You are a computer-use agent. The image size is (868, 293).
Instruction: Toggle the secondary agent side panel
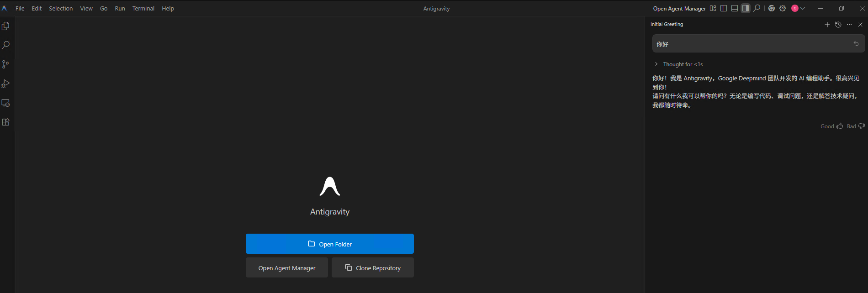(746, 8)
